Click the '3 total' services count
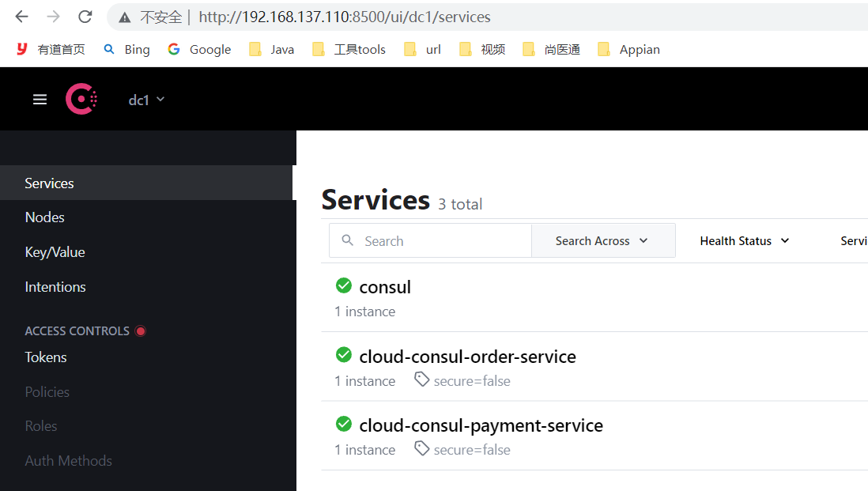The width and height of the screenshot is (868, 491). [x=460, y=204]
